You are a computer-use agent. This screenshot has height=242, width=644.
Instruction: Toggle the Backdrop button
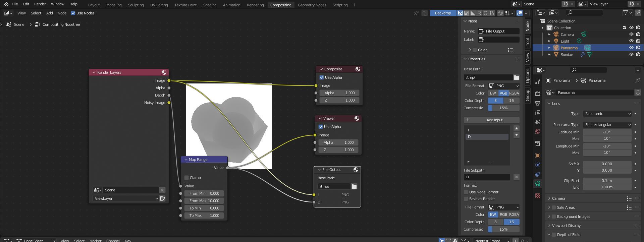pyautogui.click(x=443, y=13)
